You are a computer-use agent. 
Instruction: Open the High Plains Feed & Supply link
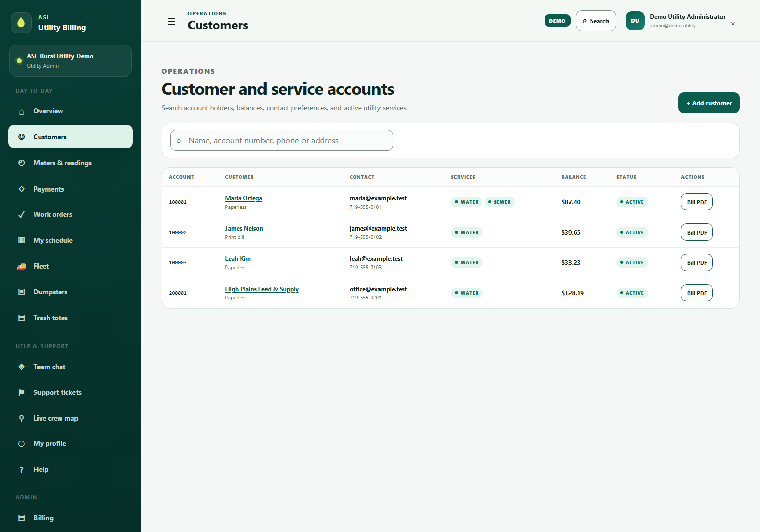262,289
